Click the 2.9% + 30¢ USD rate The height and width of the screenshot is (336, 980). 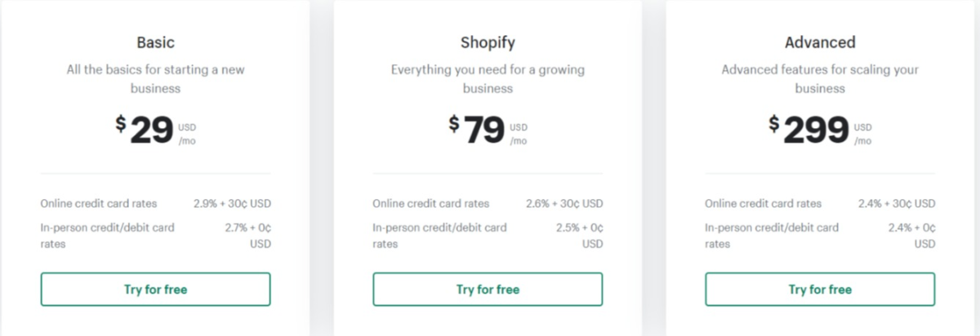(x=232, y=203)
